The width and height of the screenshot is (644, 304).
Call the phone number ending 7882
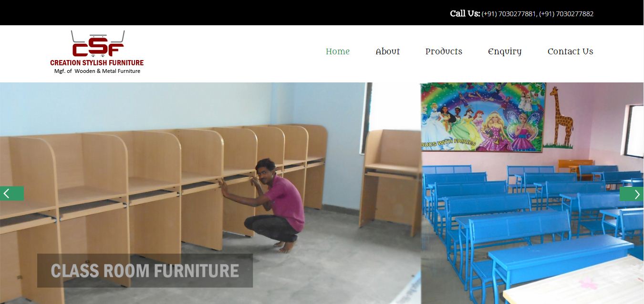point(566,14)
